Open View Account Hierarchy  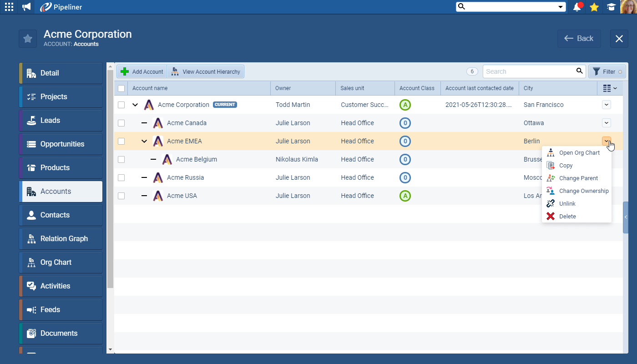(x=206, y=71)
